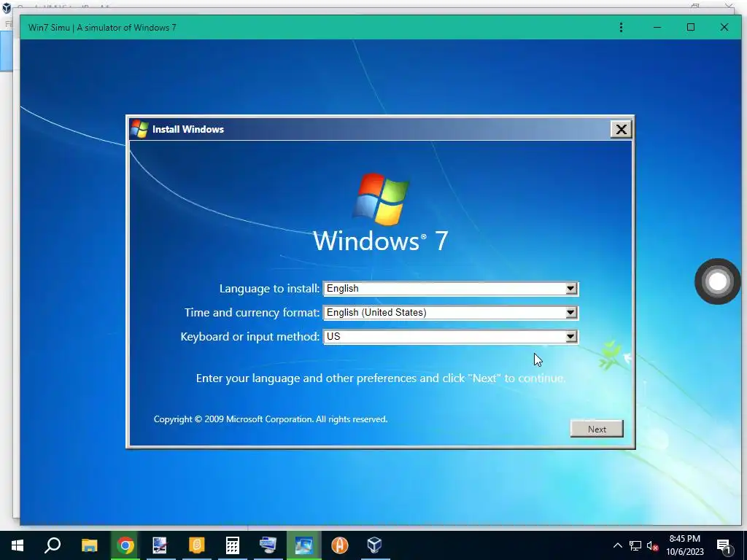Click Next in the Install Windows dialog
This screenshot has width=747, height=560.
[597, 429]
